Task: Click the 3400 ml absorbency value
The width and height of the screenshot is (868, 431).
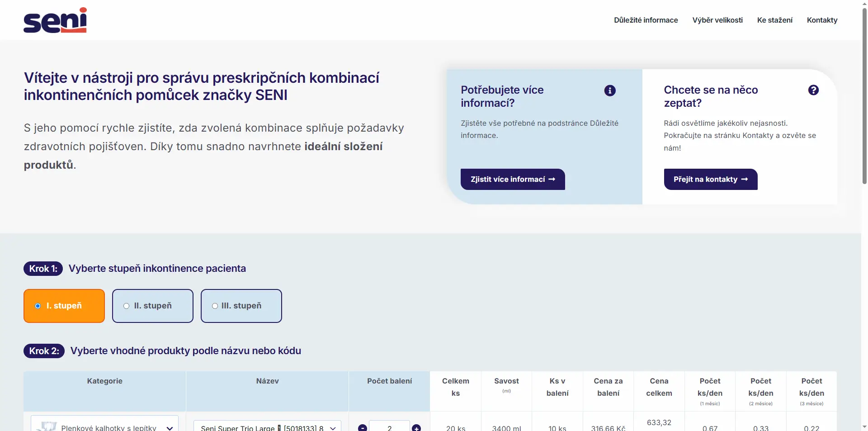Action: click(506, 428)
